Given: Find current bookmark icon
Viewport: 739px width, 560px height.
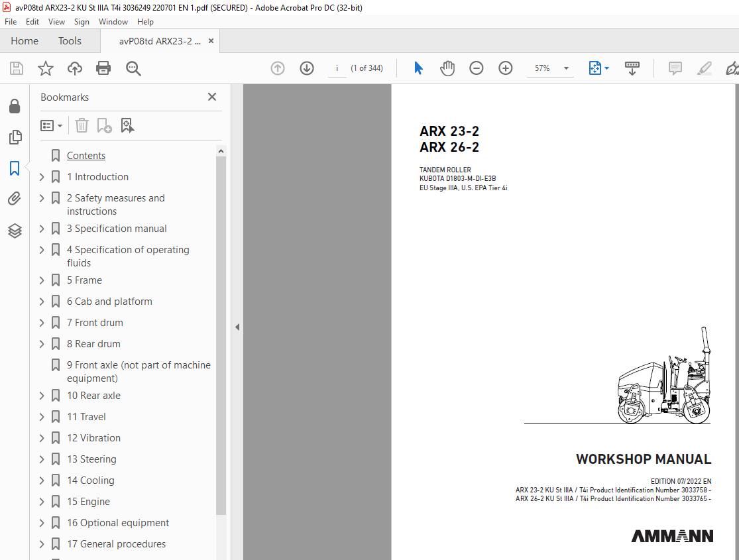Looking at the screenshot, I should 127,125.
